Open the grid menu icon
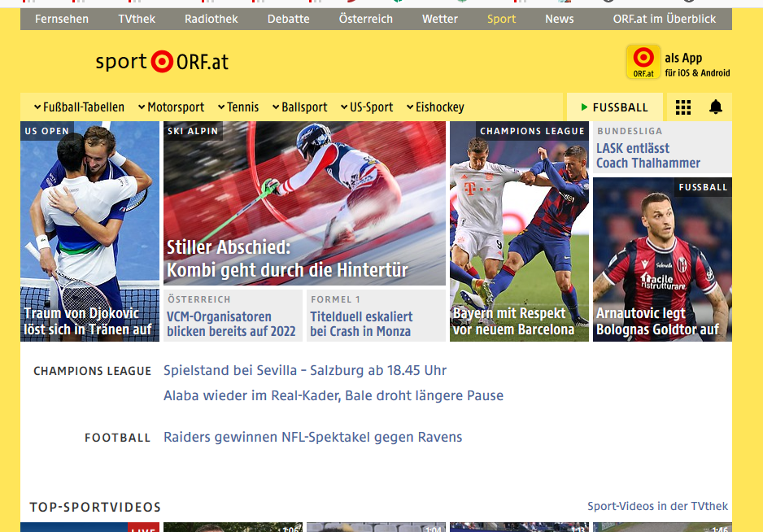The width and height of the screenshot is (763, 532). (683, 107)
